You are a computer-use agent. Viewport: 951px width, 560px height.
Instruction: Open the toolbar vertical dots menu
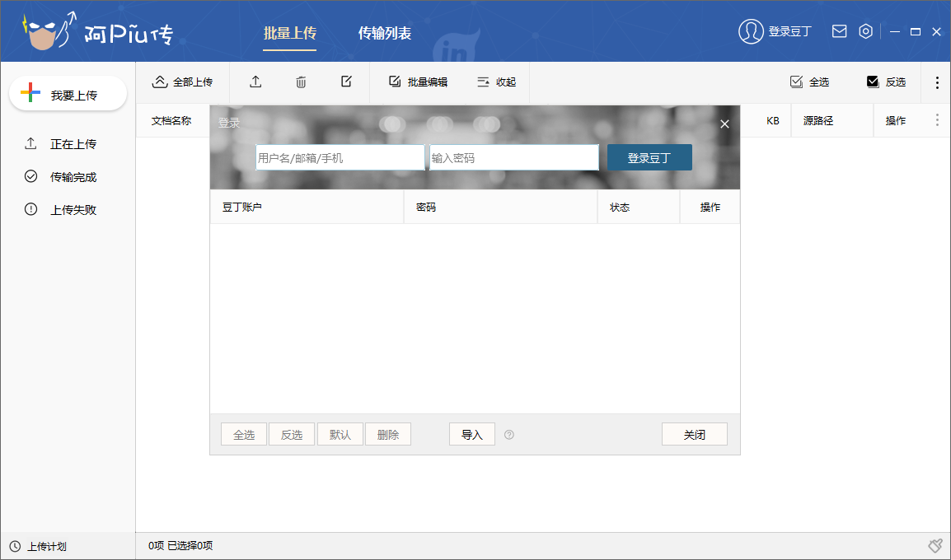(938, 82)
